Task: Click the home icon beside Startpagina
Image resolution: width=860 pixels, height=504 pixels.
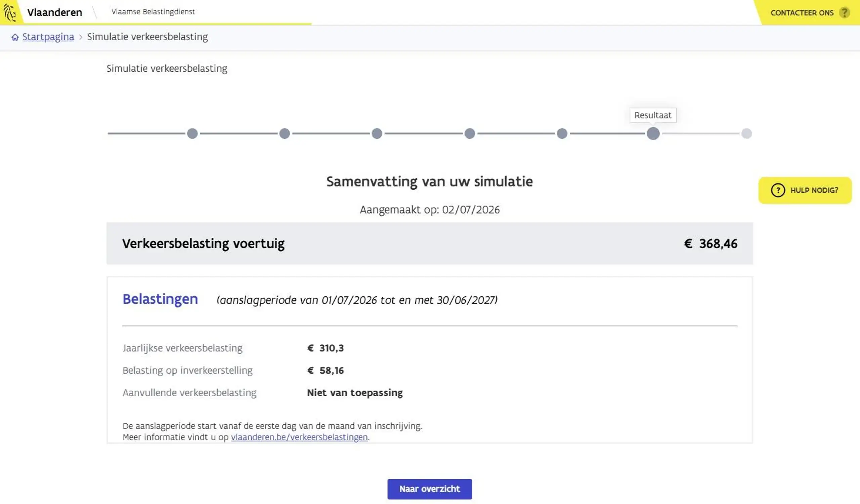Action: click(x=15, y=37)
